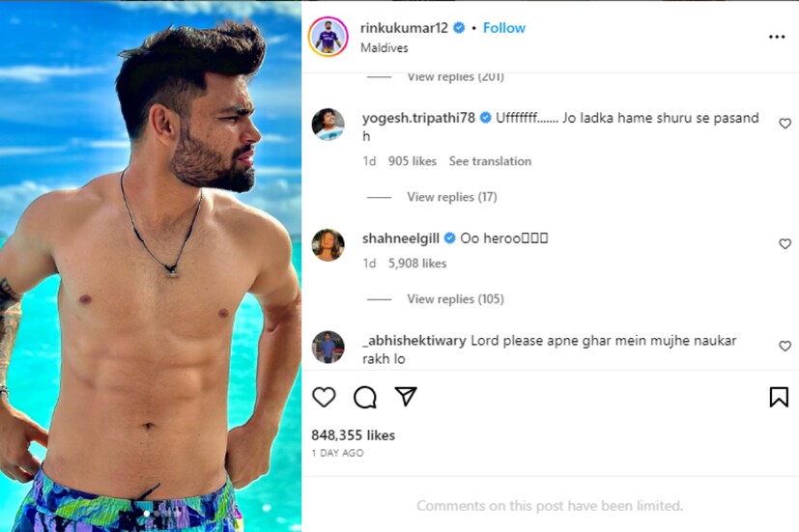Like yogesh.tripathi78's comment
The image size is (799, 532).
click(785, 124)
